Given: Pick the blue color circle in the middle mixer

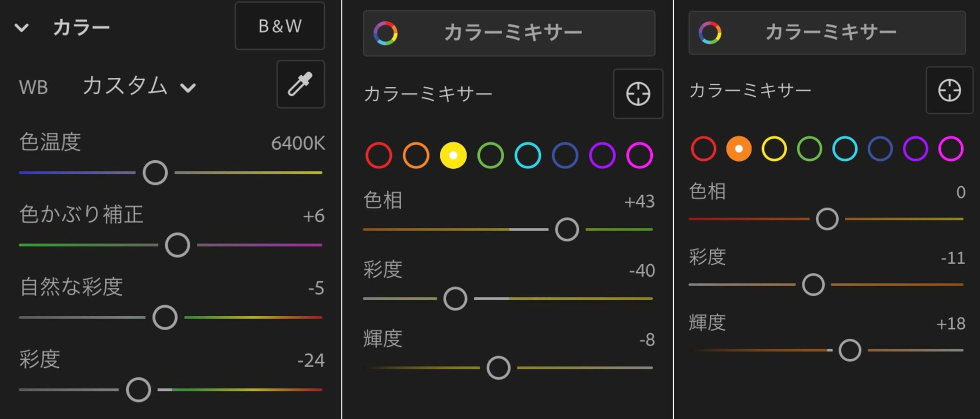Looking at the screenshot, I should point(565,155).
